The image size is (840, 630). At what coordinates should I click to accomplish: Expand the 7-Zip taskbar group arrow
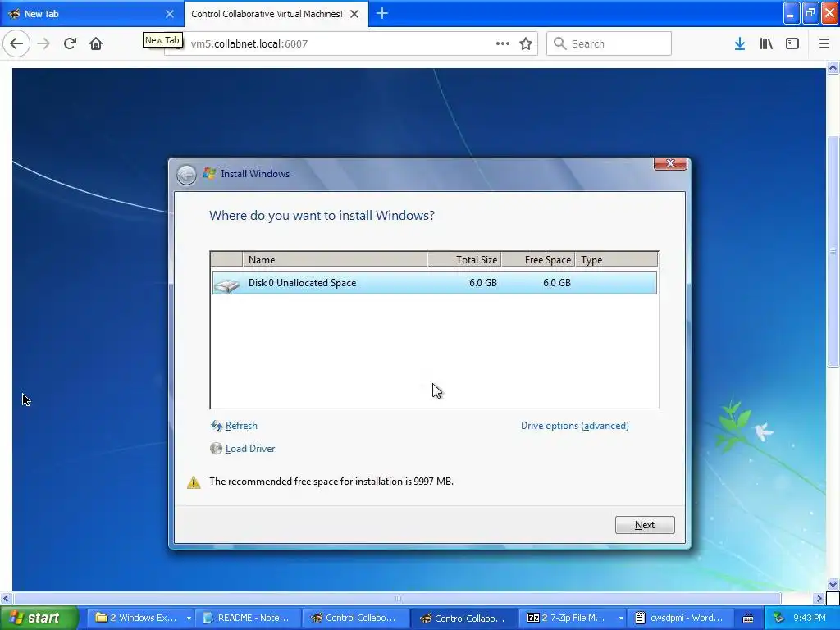click(x=621, y=618)
